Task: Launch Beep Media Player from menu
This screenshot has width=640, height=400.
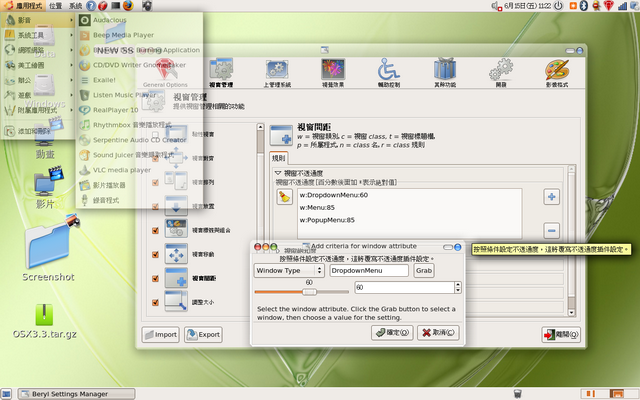Action: [139, 35]
